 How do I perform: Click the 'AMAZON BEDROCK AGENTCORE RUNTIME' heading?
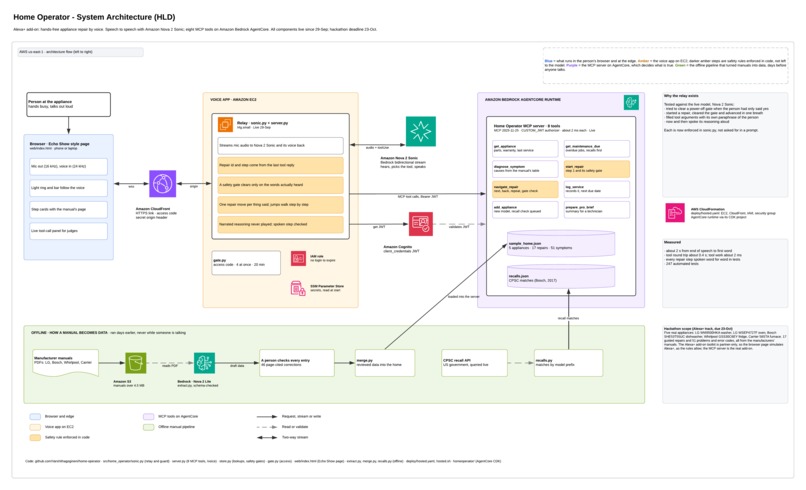523,100
